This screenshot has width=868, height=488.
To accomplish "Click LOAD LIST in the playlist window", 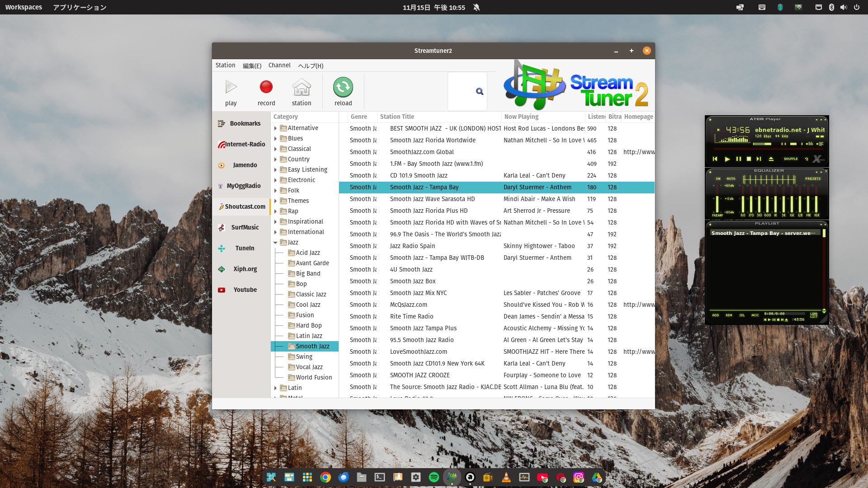I will (814, 315).
